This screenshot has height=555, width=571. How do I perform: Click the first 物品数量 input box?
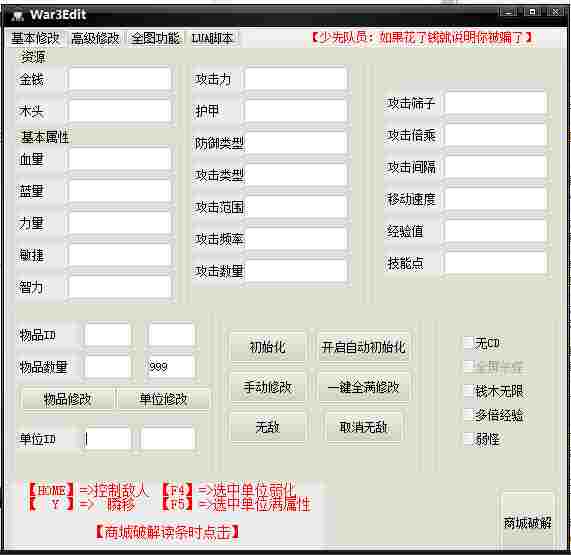pyautogui.click(x=107, y=366)
